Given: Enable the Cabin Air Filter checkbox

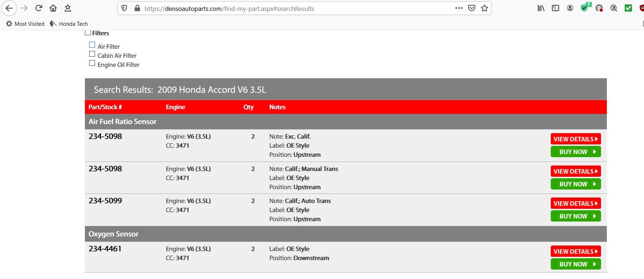Looking at the screenshot, I should pos(92,54).
